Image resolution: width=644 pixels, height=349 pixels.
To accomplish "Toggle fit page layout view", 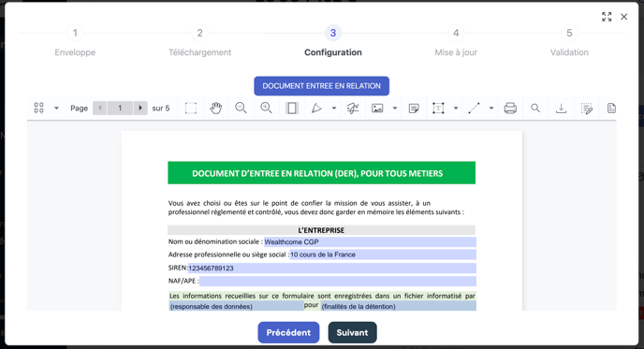I will (292, 108).
